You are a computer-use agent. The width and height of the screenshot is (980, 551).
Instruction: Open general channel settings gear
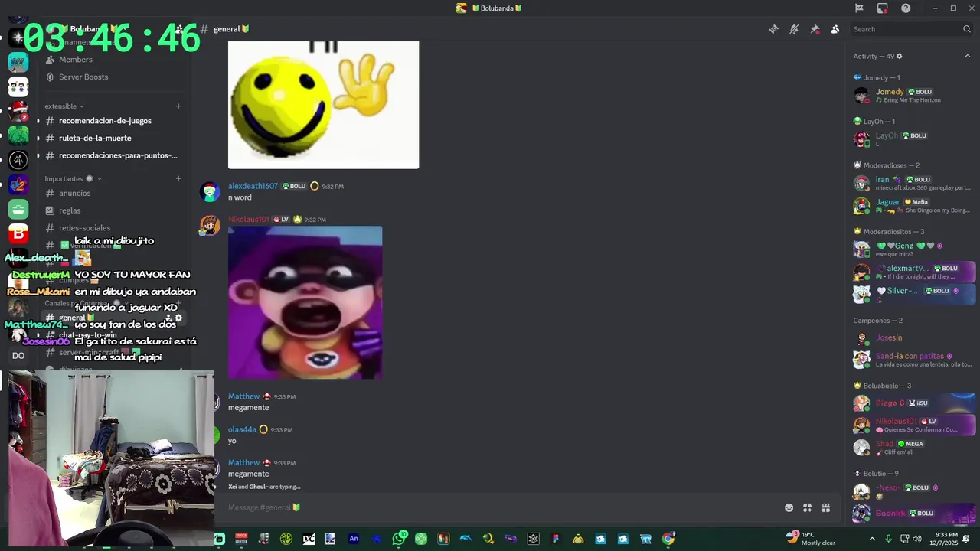(x=178, y=318)
